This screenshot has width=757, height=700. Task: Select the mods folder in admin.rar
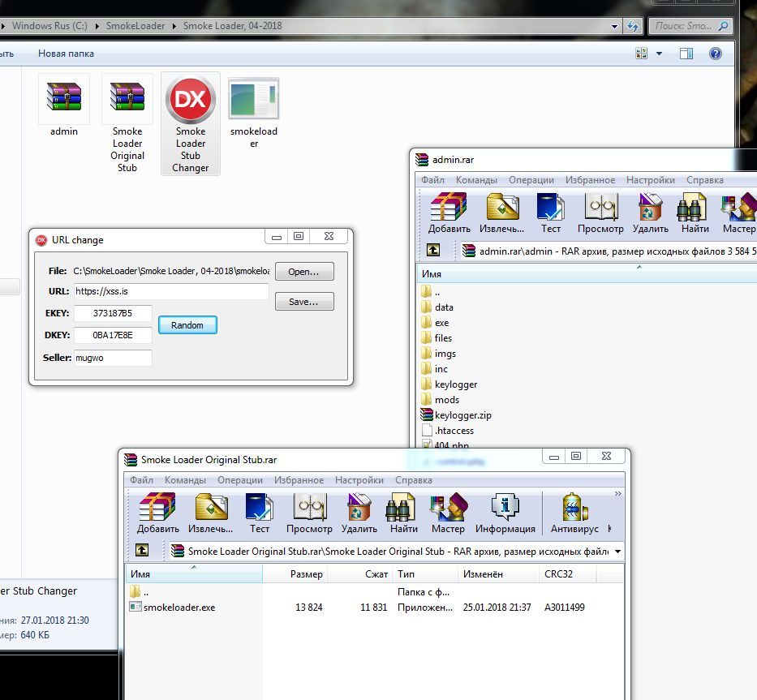point(441,400)
